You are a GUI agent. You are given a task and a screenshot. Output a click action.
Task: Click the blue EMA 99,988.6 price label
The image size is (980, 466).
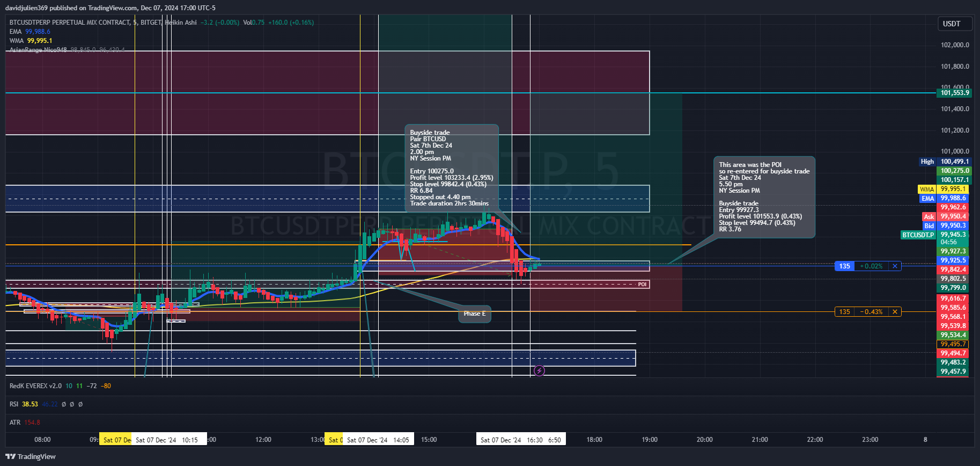coord(944,198)
